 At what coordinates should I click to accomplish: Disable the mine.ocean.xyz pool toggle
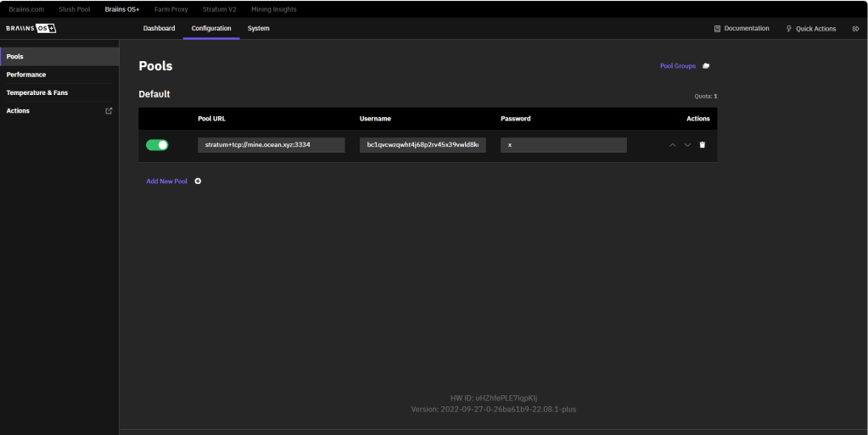[x=157, y=145]
